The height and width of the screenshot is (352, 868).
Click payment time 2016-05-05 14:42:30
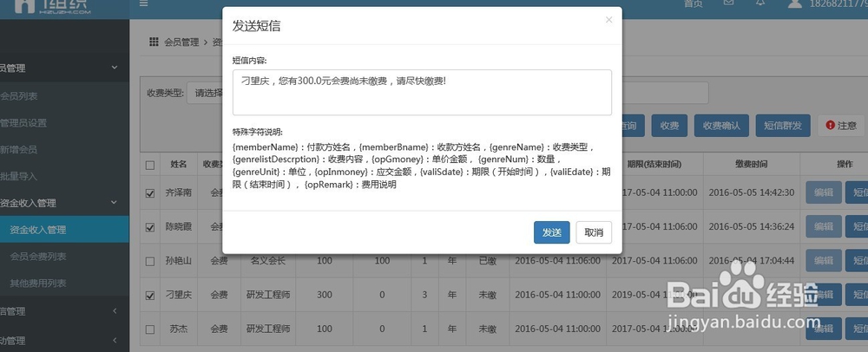(752, 192)
